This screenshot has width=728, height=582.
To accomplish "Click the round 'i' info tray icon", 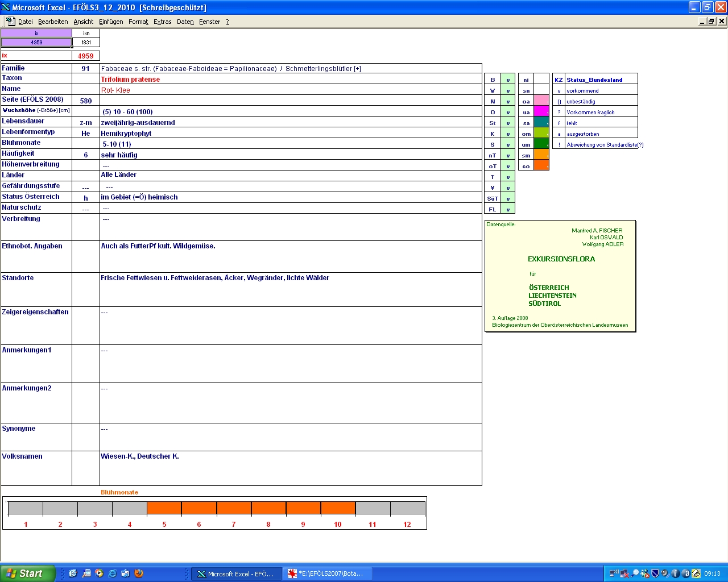I will (x=675, y=573).
